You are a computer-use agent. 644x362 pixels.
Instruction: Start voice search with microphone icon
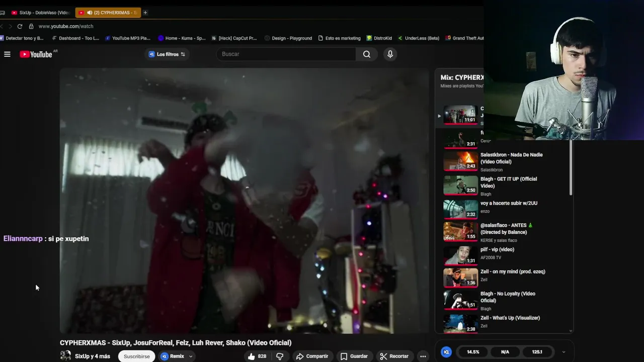[390, 54]
